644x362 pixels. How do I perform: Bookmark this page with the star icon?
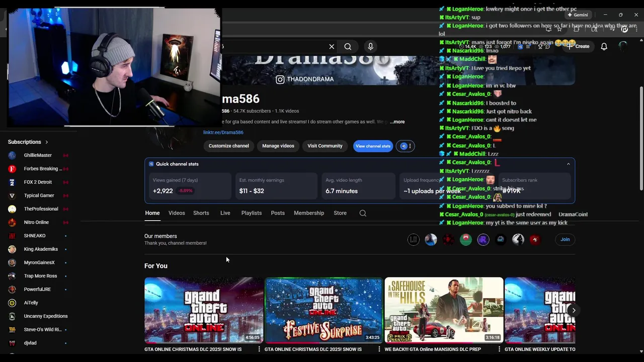tap(559, 29)
